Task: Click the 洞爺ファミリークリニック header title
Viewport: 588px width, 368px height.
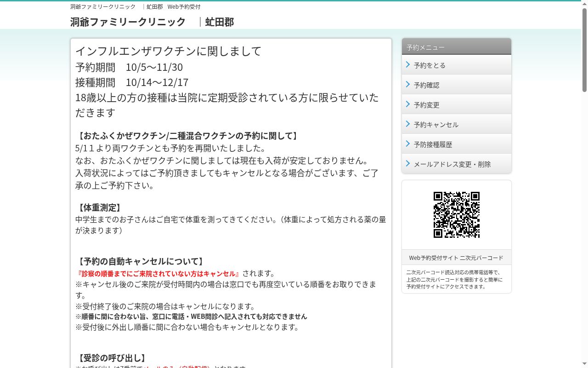Action: click(x=128, y=22)
